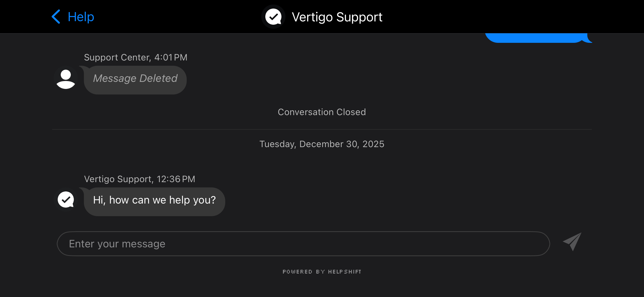The height and width of the screenshot is (297, 644).
Task: Click the divider line below Conversation Closed
Action: (322, 129)
